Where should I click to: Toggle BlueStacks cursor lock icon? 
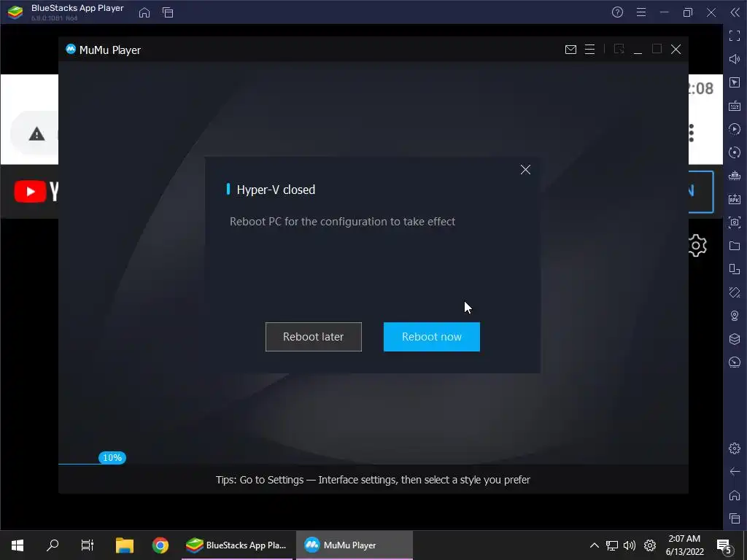pyautogui.click(x=735, y=82)
